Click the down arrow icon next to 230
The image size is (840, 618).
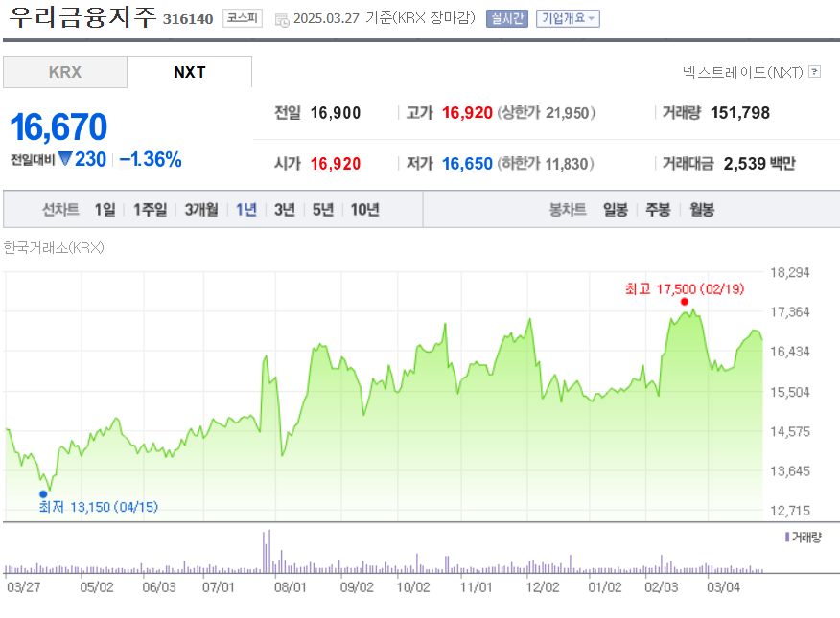[x=65, y=159]
